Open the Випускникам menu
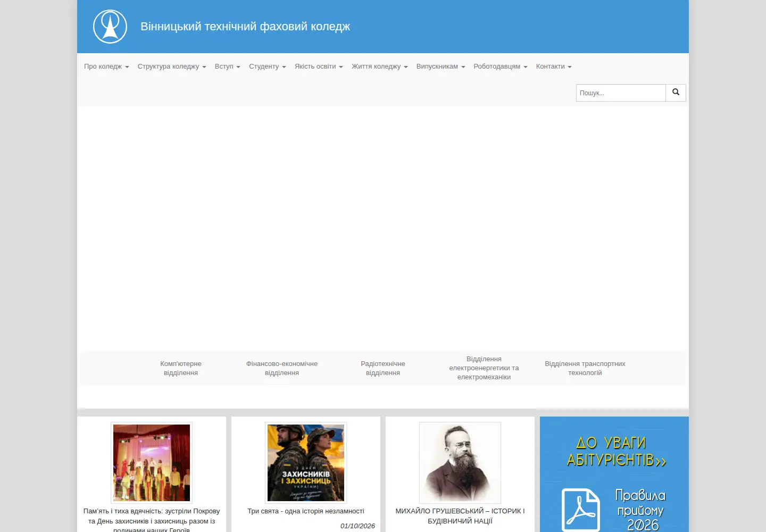This screenshot has width=766, height=532. (x=441, y=66)
